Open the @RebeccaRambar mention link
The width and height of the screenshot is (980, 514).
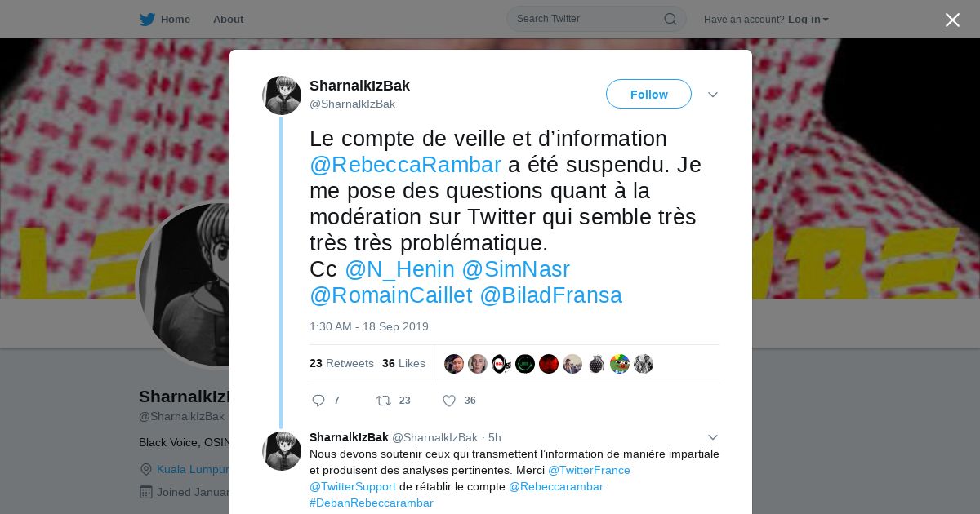click(405, 165)
